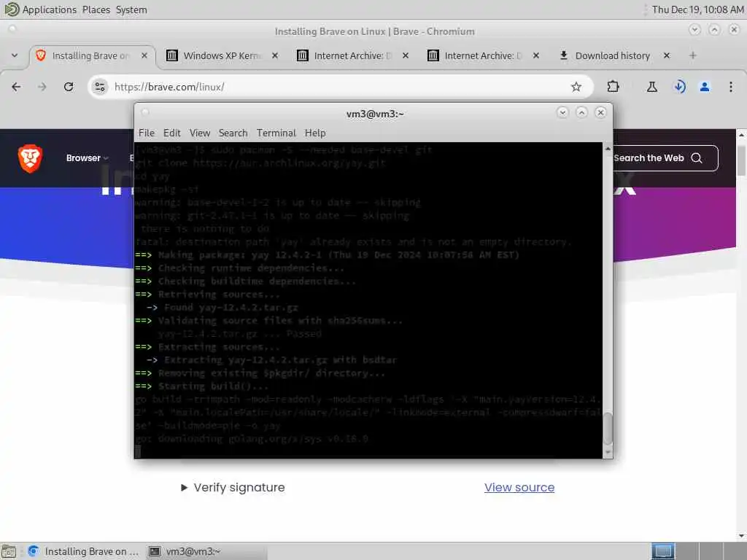Screen dimensions: 747x560
Task: Show downloads from toolbar icon
Action: [x=679, y=87]
